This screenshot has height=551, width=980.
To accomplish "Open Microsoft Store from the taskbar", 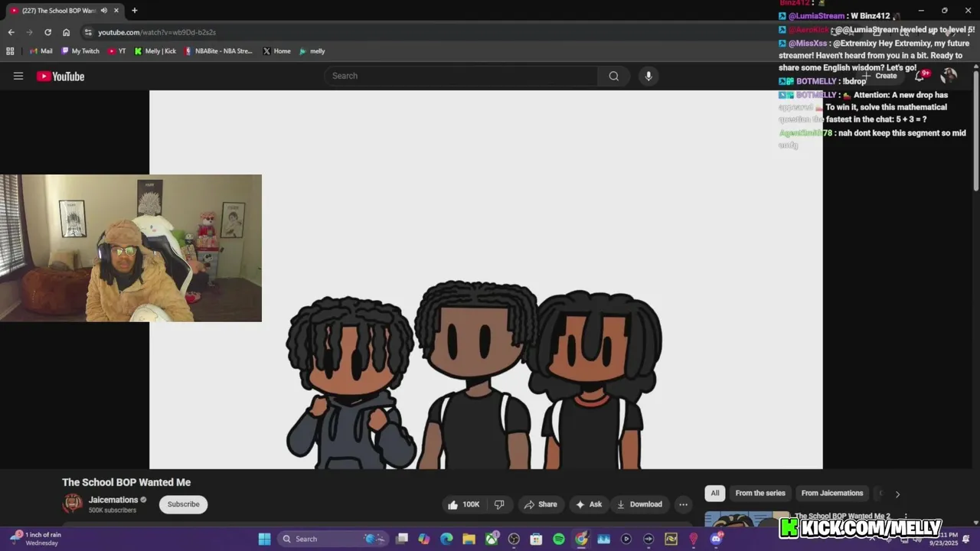I will pos(536,539).
